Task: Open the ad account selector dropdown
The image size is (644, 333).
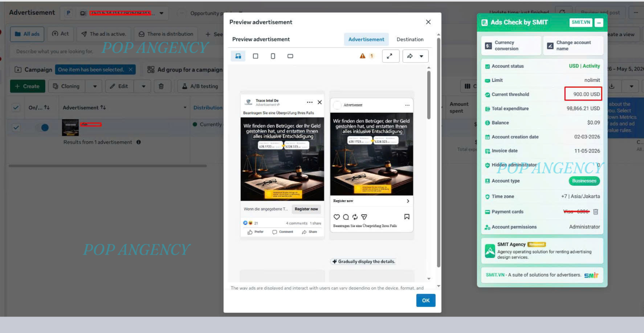Action: pyautogui.click(x=161, y=13)
